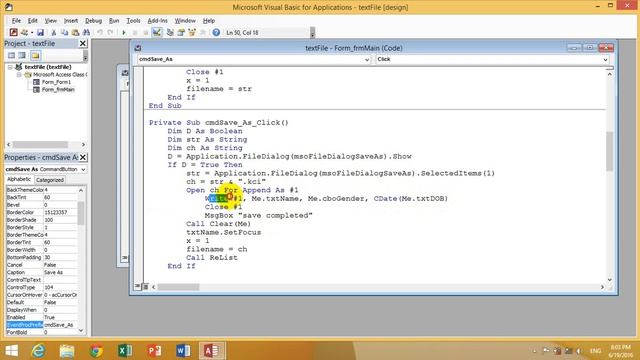Open the Help menu
This screenshot has height=360, width=640.
209,20
